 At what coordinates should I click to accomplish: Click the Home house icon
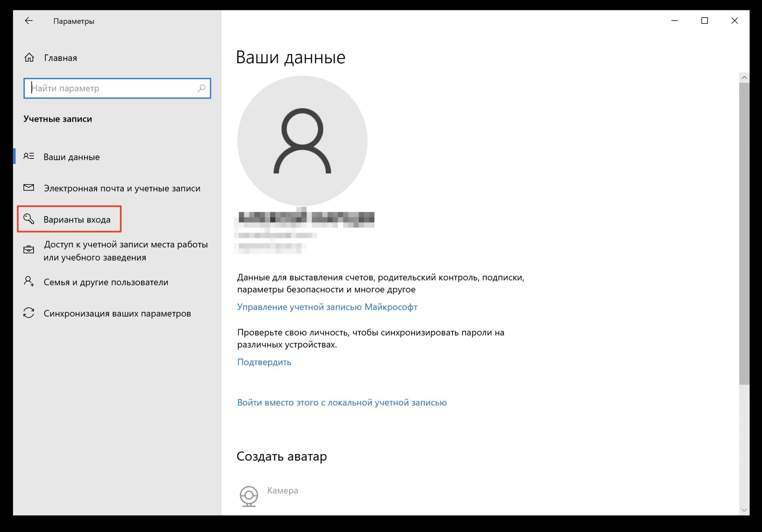point(29,58)
